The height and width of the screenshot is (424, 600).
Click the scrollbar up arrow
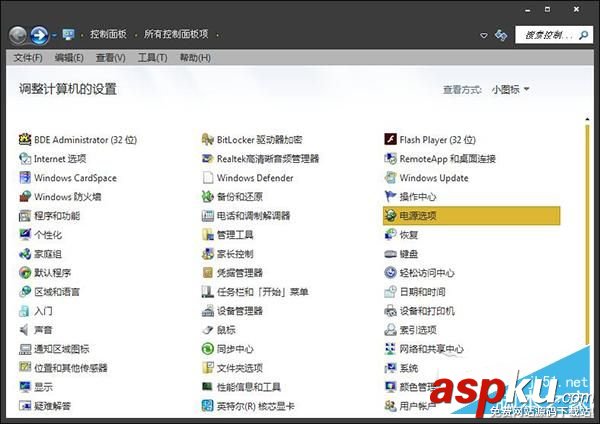587,119
